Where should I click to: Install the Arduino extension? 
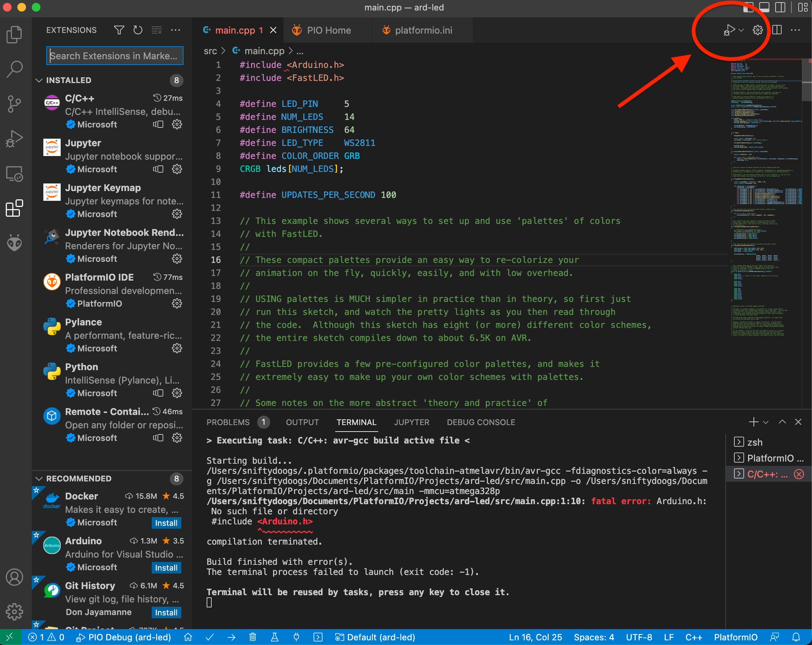click(166, 567)
